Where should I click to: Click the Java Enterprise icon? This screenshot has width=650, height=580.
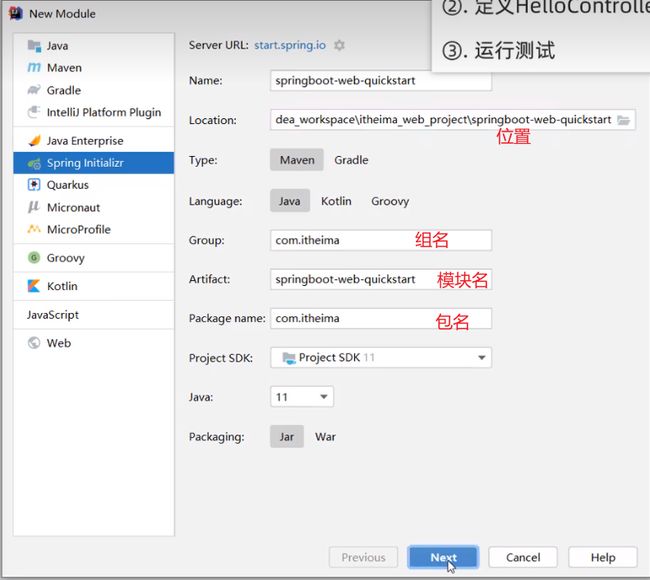coord(34,141)
